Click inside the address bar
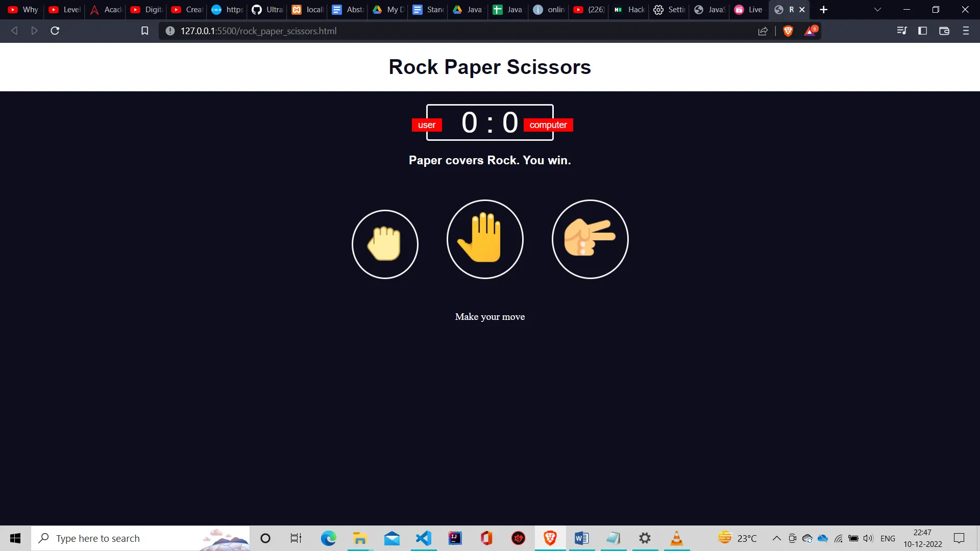Viewport: 980px width, 551px height. pos(357,31)
